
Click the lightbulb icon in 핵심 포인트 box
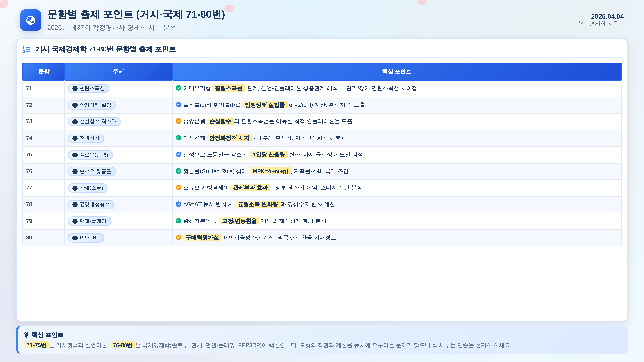click(x=26, y=335)
